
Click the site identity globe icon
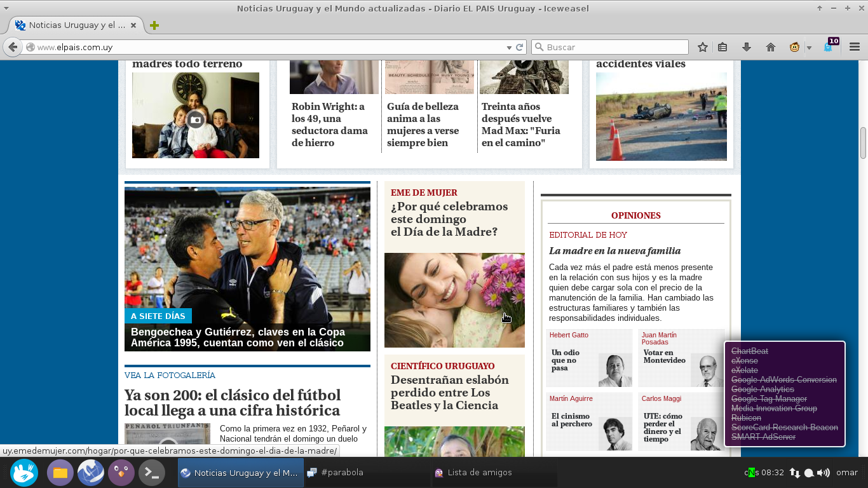(30, 47)
